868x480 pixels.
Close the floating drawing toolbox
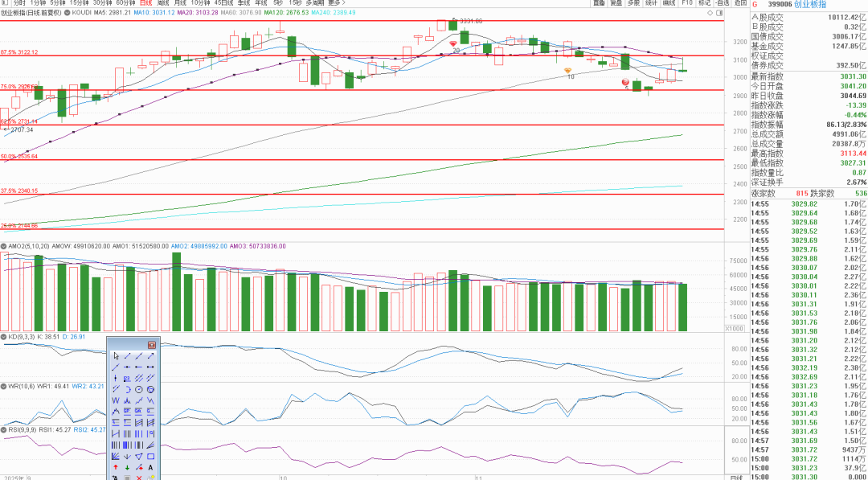pos(152,345)
